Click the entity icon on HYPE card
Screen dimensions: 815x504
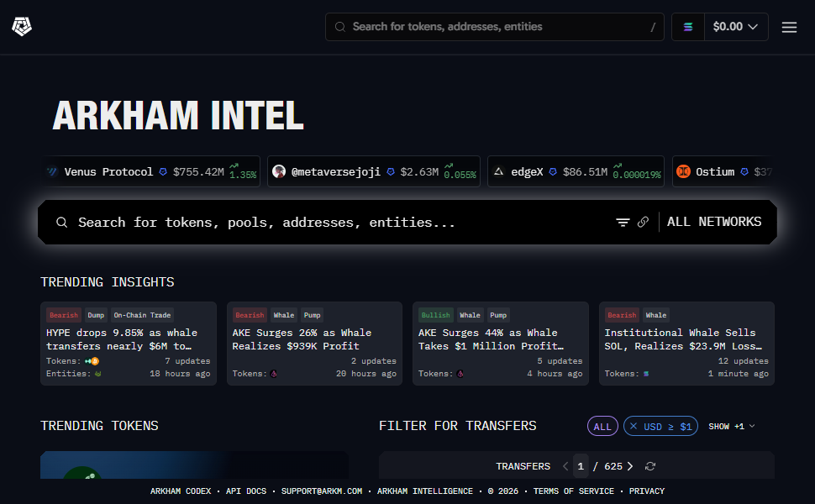(97, 374)
